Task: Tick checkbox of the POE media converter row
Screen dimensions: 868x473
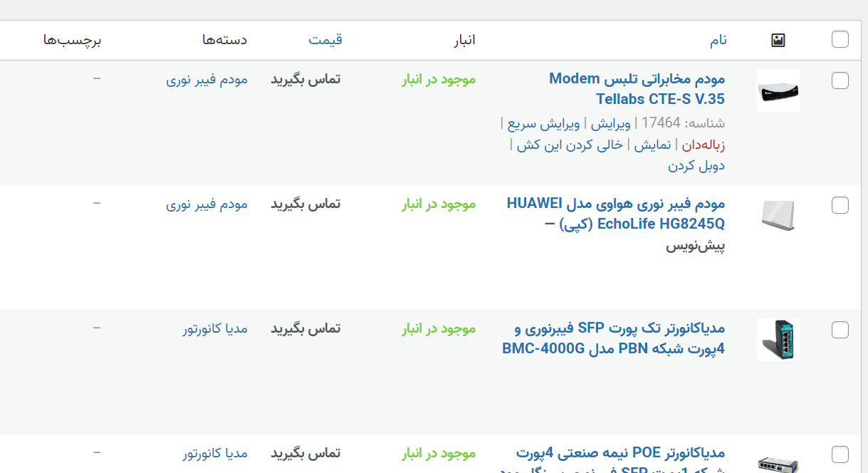Action: click(x=840, y=454)
